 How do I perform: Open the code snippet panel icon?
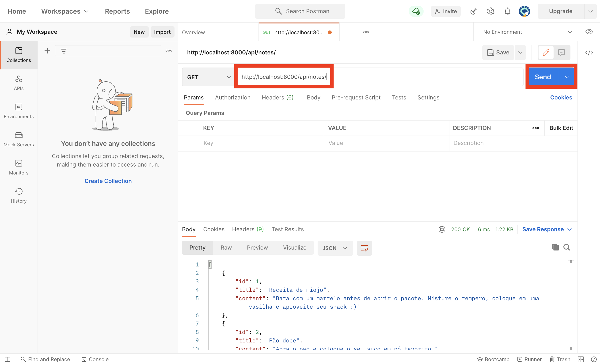click(589, 52)
